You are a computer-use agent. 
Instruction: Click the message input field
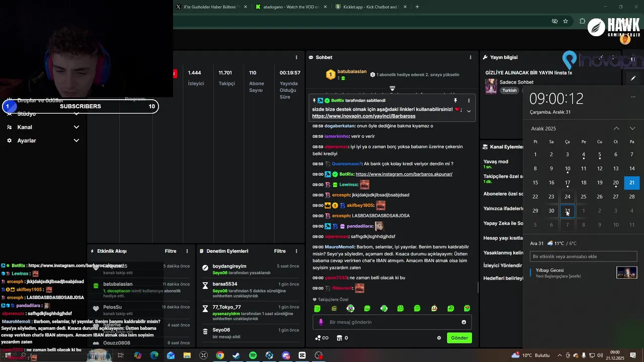(392, 322)
